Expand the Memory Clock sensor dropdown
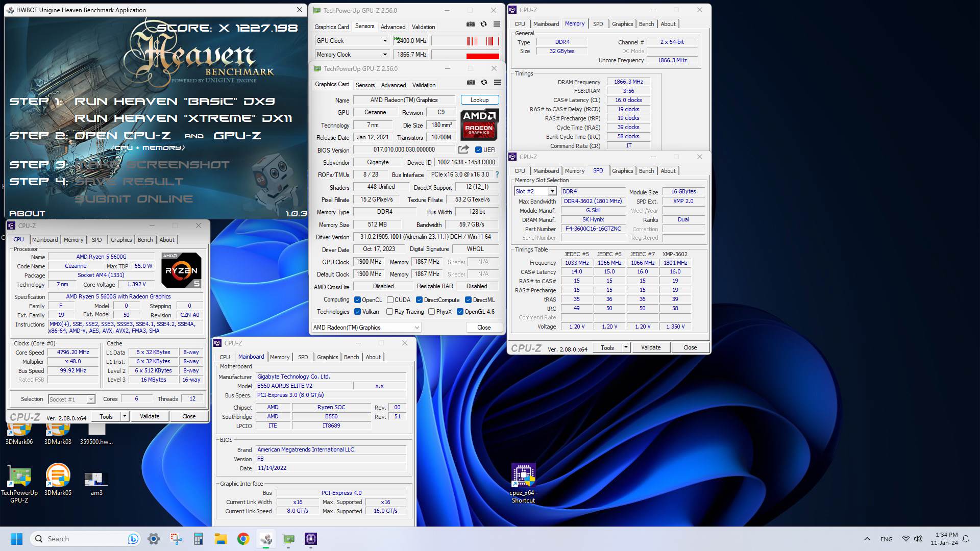The width and height of the screenshot is (980, 551). click(385, 55)
